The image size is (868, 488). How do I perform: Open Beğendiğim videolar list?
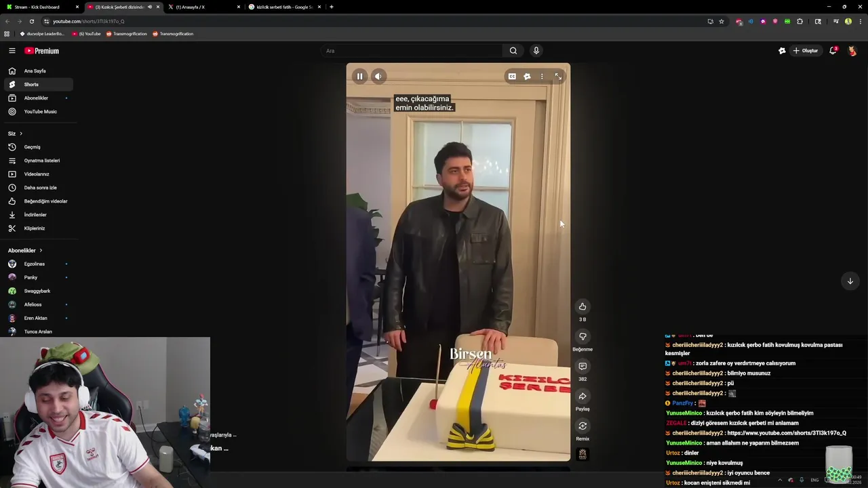[38, 201]
